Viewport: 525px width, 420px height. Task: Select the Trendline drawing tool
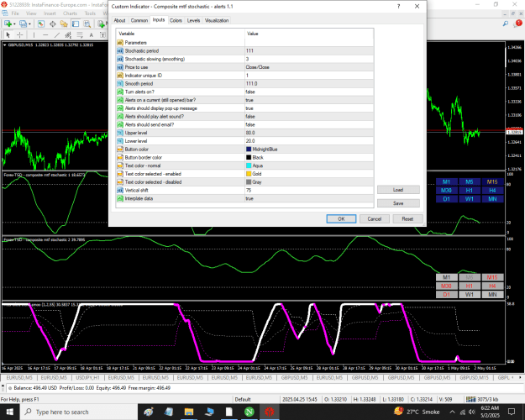click(x=57, y=34)
